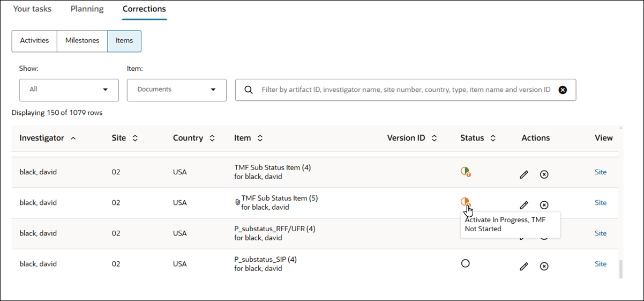Select the Corrections tab

[144, 9]
